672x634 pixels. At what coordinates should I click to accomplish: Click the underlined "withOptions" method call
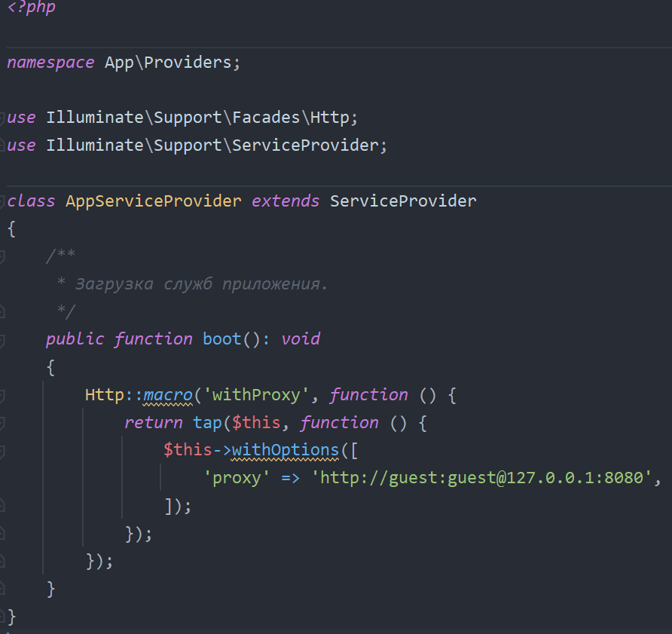pos(286,450)
